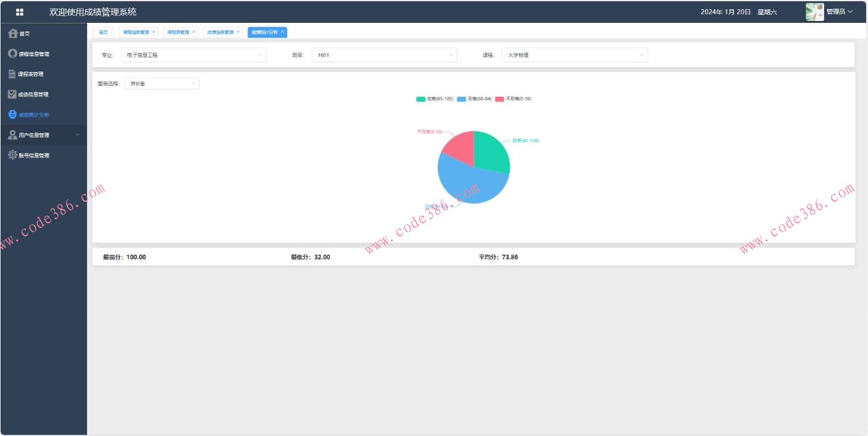Image resolution: width=868 pixels, height=436 pixels.
Task: Toggle 优秀(85-100) legend series
Action: (435, 99)
